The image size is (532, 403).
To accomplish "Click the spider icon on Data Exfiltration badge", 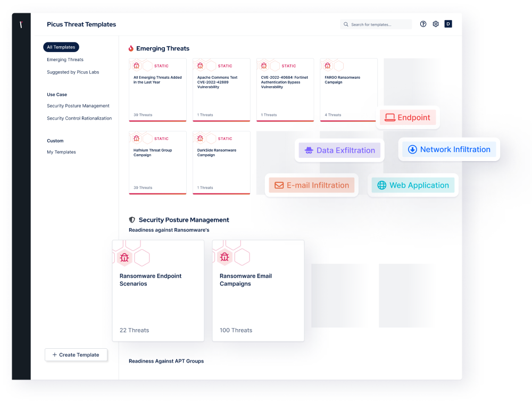I will pyautogui.click(x=309, y=150).
